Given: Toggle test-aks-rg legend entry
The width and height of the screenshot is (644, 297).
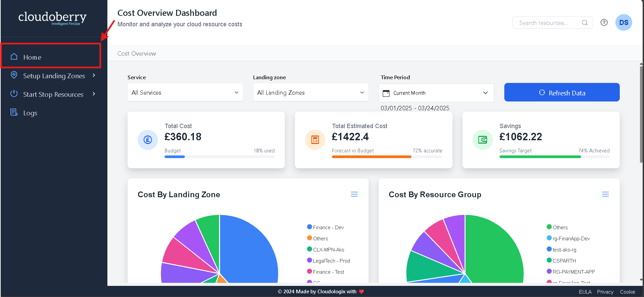Looking at the screenshot, I should (x=562, y=249).
